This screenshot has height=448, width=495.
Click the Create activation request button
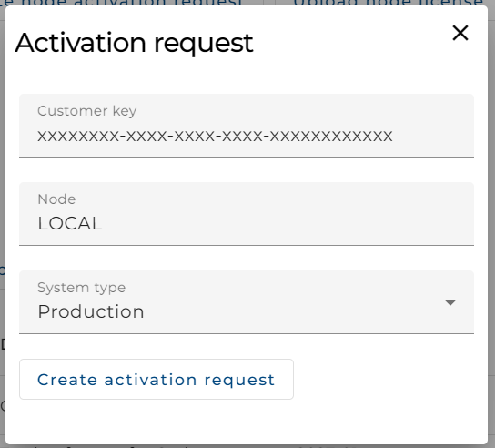(157, 379)
